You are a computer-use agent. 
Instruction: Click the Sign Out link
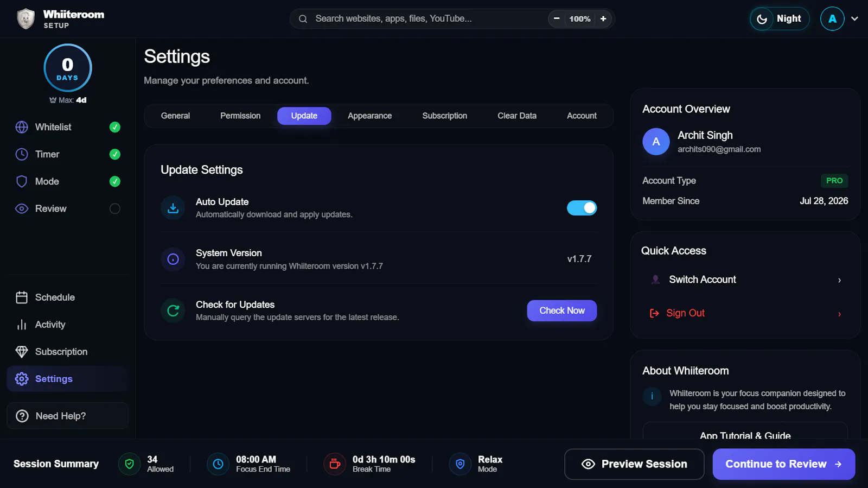pyautogui.click(x=685, y=313)
